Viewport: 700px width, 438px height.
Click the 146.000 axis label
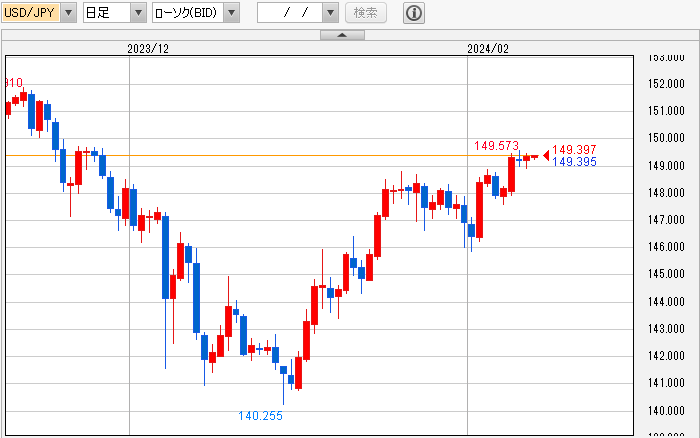click(666, 247)
